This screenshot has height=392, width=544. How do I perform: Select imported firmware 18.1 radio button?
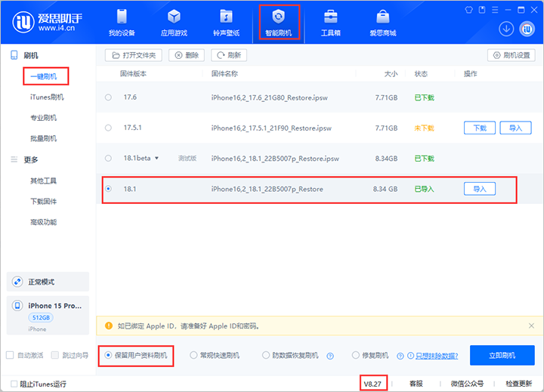pyautogui.click(x=108, y=189)
